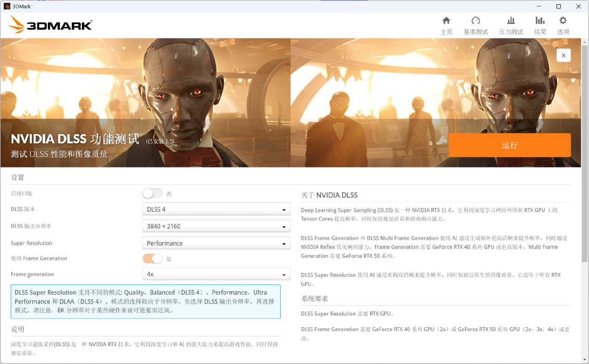Image resolution: width=589 pixels, height=364 pixels.
Task: Click the 关于 NVIDIA DLSS heading
Action: click(x=329, y=195)
